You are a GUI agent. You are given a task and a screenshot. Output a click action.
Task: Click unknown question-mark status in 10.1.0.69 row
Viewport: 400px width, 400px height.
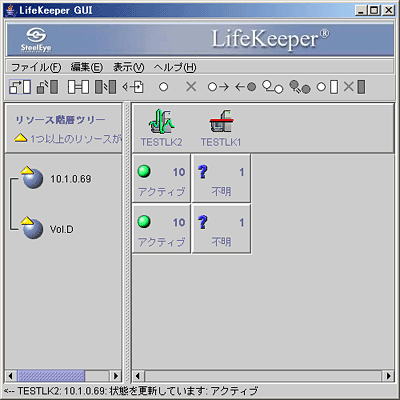pyautogui.click(x=203, y=172)
